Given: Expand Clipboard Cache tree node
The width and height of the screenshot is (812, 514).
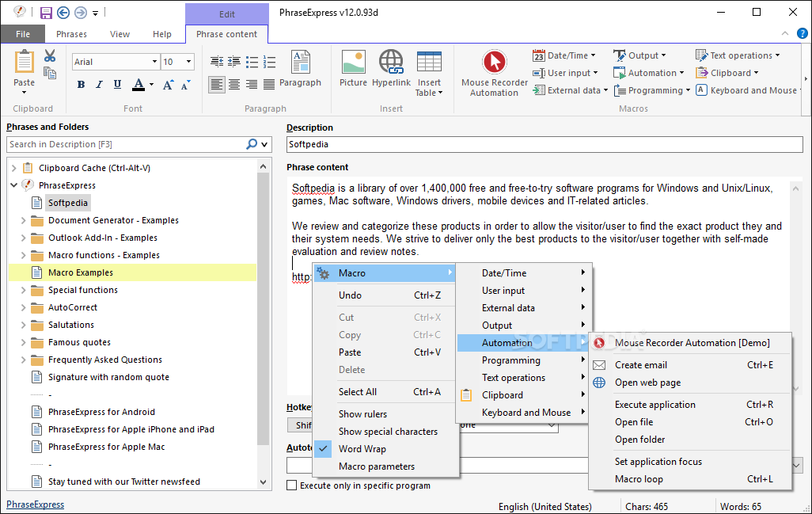Looking at the screenshot, I should point(14,168).
